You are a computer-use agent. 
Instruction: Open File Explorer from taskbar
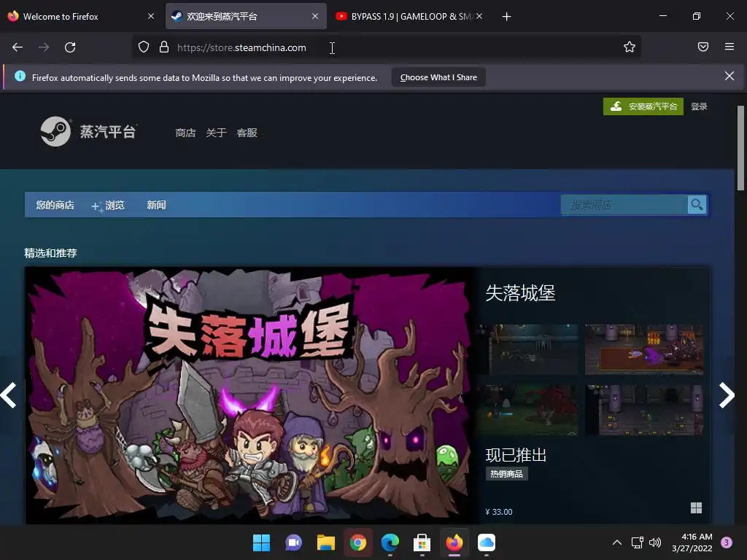(326, 542)
